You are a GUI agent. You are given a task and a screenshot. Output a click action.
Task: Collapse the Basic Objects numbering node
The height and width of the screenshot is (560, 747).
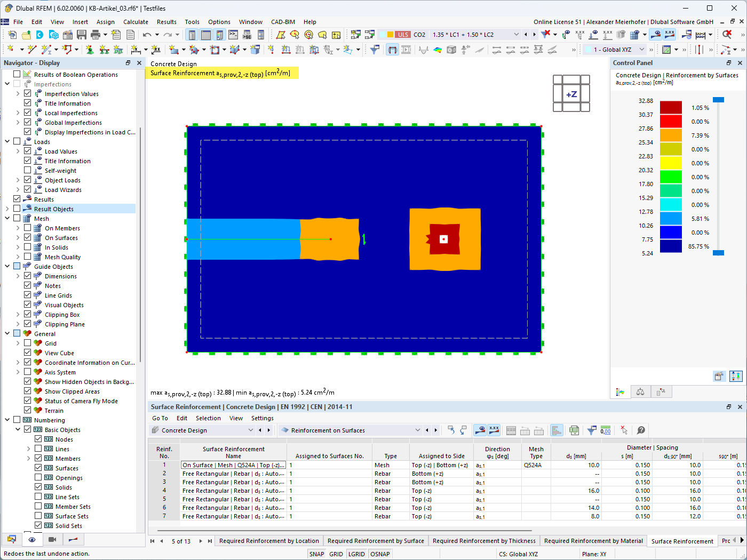(x=18, y=430)
